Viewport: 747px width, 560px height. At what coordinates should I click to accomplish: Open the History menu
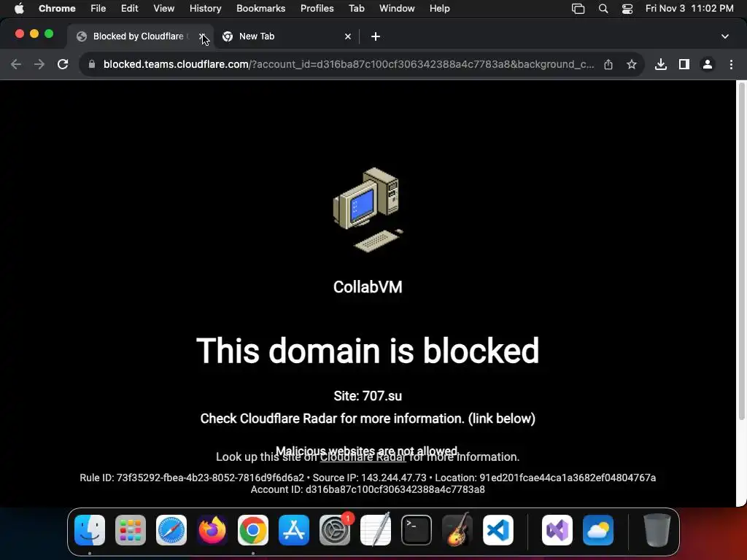tap(205, 8)
